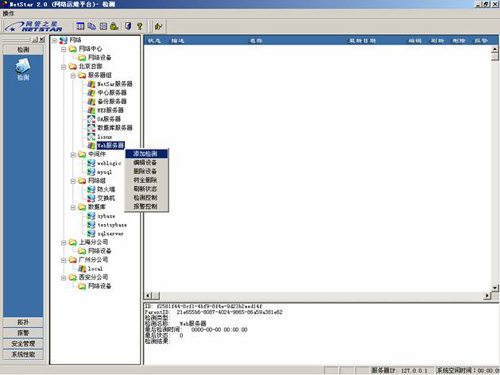Select the fourth context menu entry
Screen dimensions: 500x375
click(x=146, y=180)
